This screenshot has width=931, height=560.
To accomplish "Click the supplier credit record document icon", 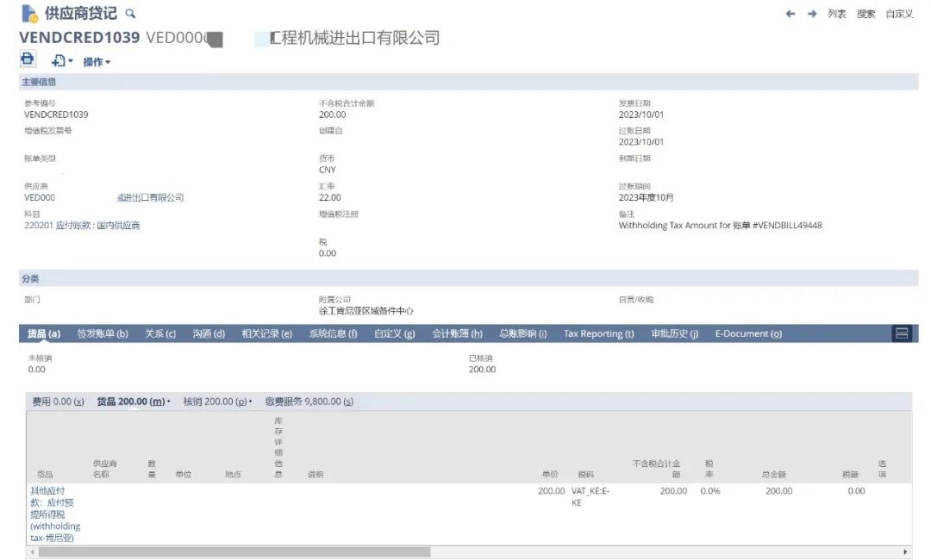I will click(29, 13).
